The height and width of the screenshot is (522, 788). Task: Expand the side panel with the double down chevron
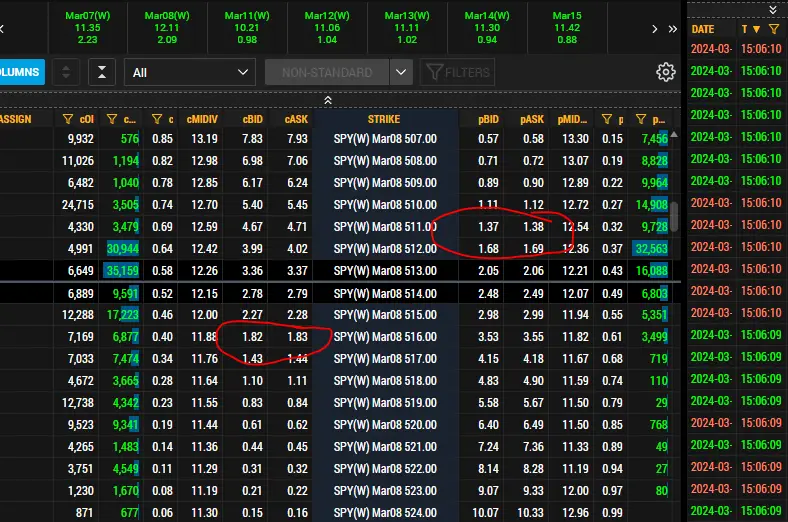click(773, 10)
